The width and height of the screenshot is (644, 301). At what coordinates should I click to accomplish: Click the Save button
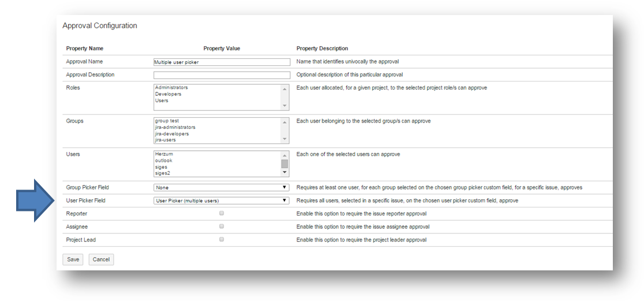click(x=73, y=259)
